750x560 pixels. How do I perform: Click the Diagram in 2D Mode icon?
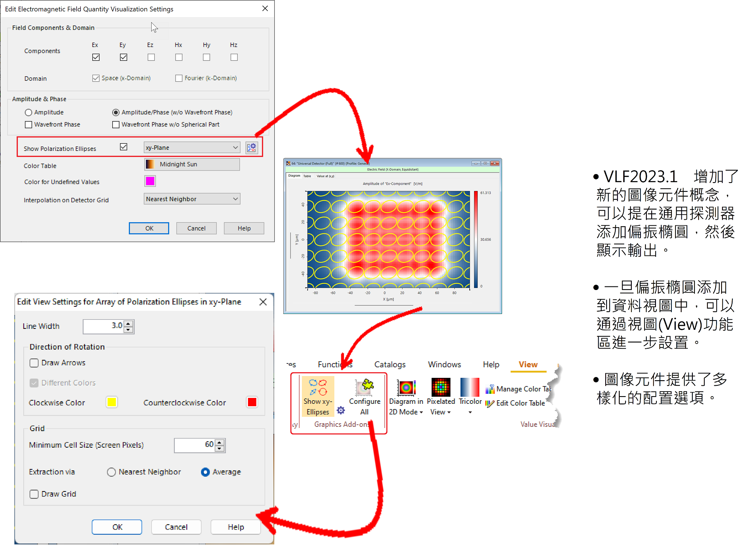point(406,388)
